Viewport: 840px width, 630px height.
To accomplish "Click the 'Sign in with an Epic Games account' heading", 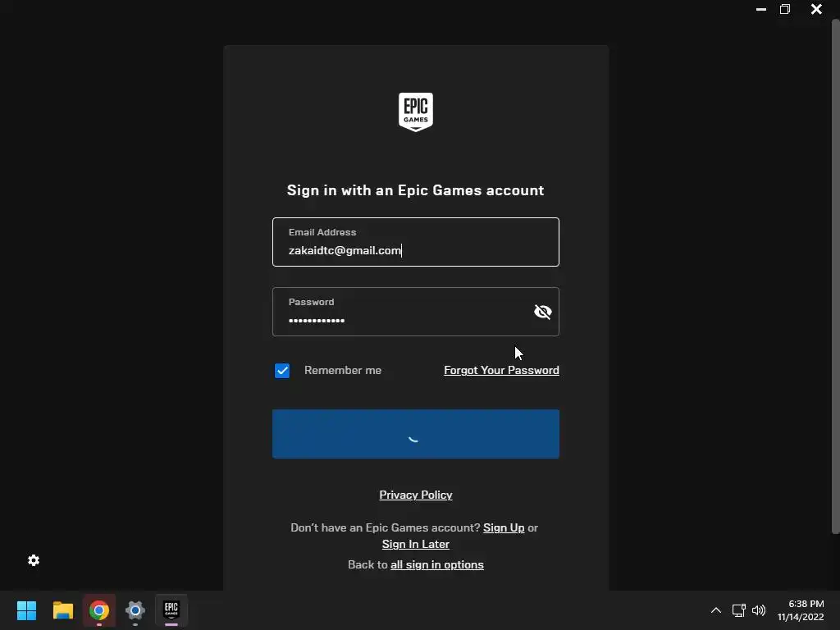I will 416,190.
